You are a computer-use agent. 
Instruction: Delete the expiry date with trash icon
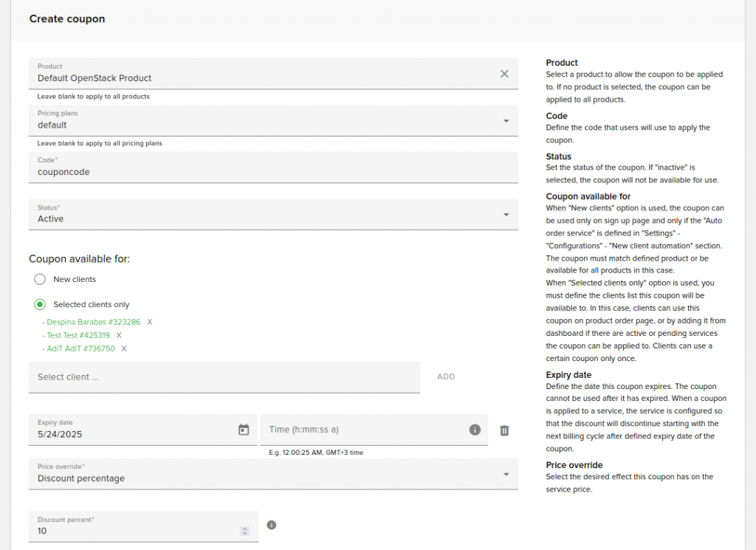tap(504, 430)
